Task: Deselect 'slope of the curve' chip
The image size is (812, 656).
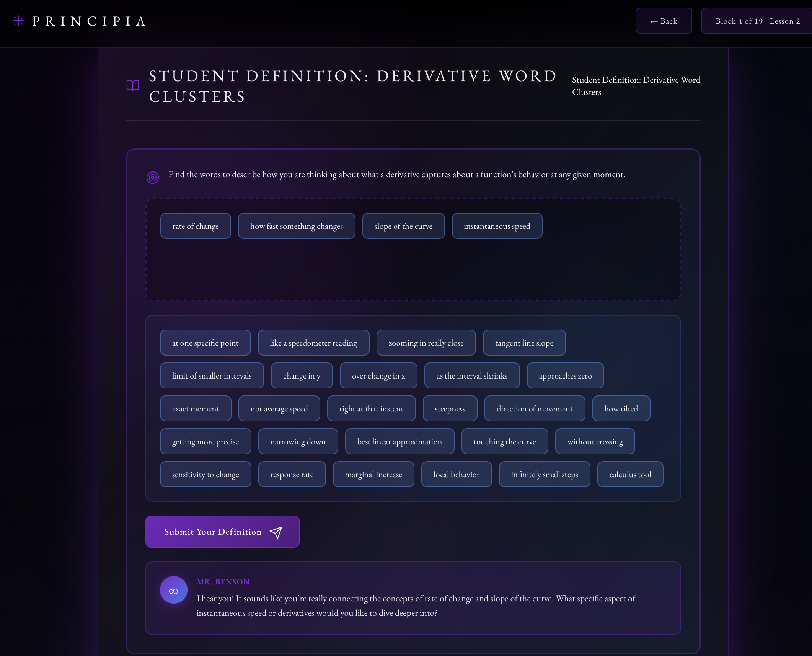Action: click(403, 226)
